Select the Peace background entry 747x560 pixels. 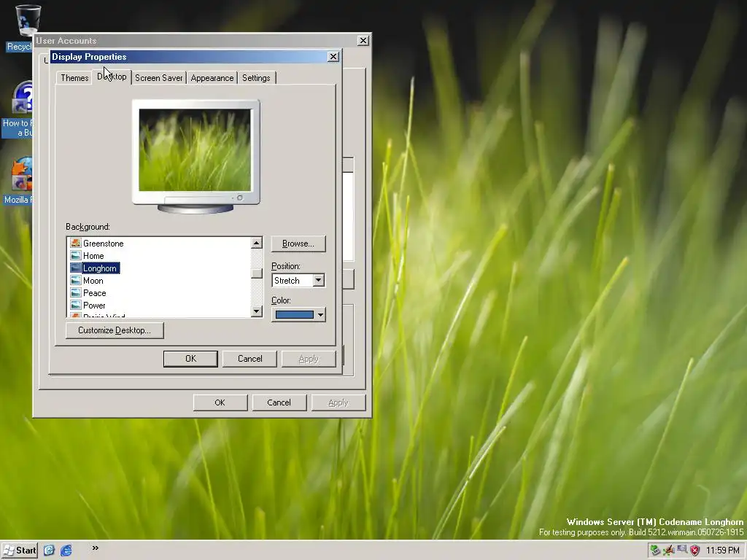pos(94,293)
